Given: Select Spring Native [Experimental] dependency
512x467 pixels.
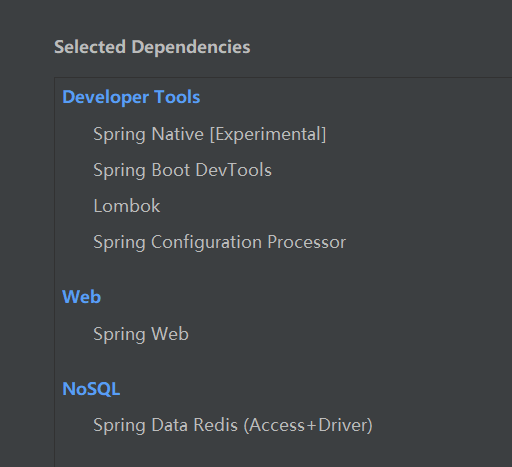Looking at the screenshot, I should (209, 134).
